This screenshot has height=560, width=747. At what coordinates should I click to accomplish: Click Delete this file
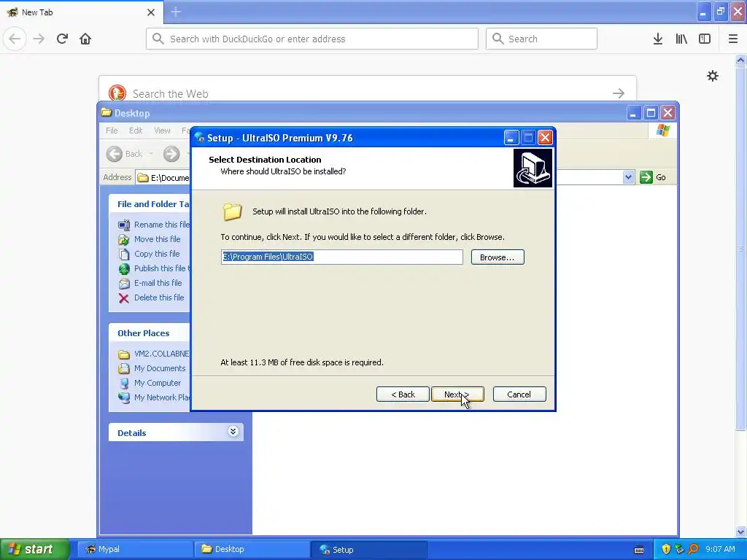coord(158,297)
